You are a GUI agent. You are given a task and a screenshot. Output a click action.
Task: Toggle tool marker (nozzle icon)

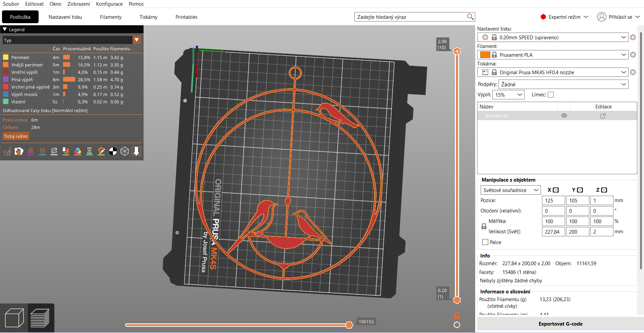click(x=137, y=151)
